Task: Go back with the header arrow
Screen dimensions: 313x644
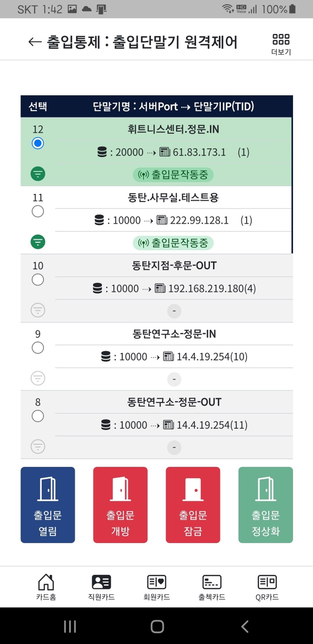Action: [35, 42]
